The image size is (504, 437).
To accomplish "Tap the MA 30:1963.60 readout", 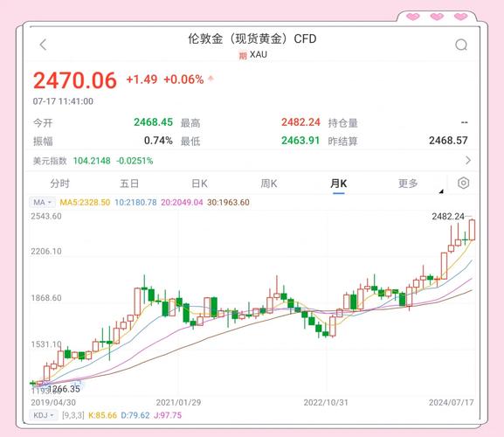I will click(228, 202).
